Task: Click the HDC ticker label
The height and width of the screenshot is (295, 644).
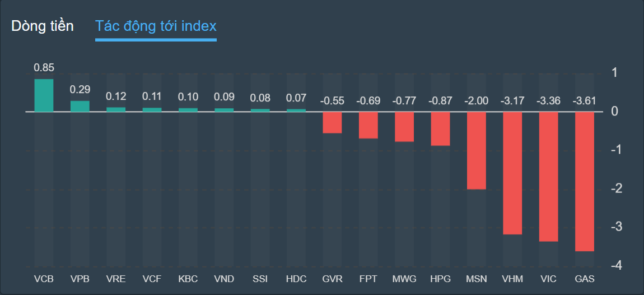Action: 296,279
